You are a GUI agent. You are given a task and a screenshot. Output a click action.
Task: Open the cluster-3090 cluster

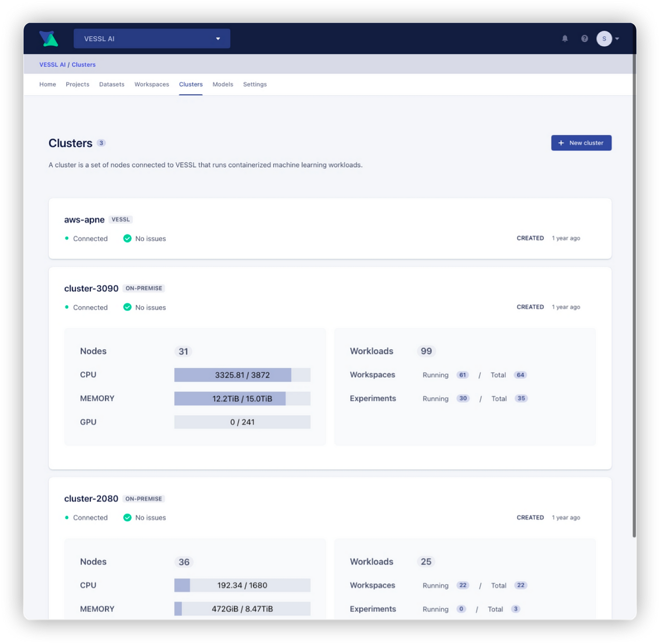(91, 288)
